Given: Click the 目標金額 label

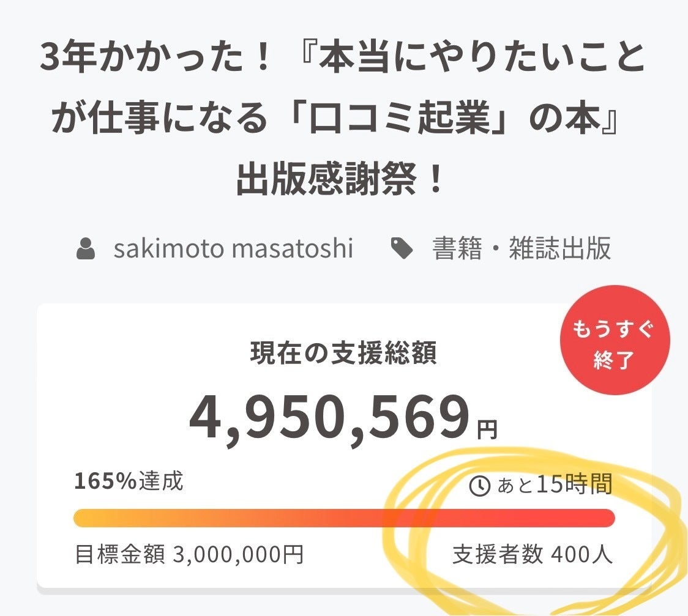Looking at the screenshot, I should tap(119, 555).
